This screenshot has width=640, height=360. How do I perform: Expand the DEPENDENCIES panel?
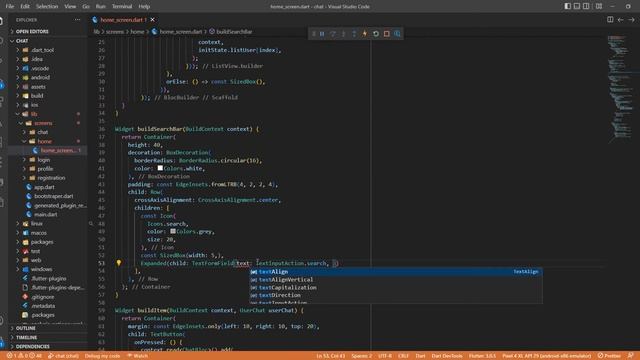coord(48,347)
